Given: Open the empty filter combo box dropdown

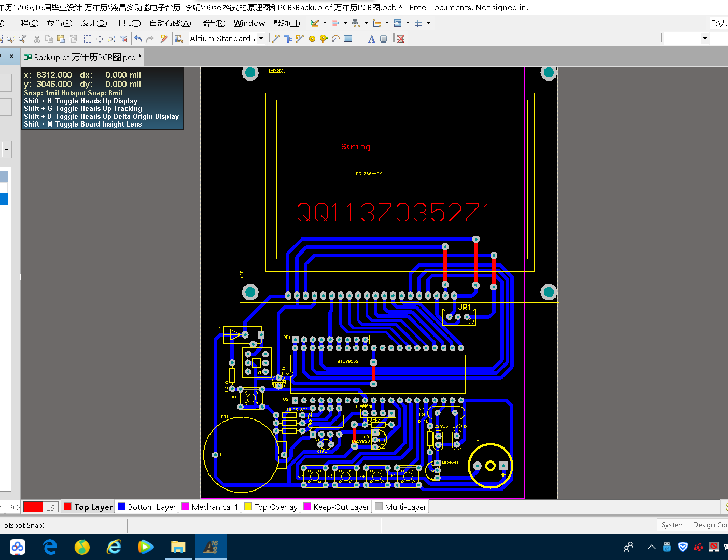Looking at the screenshot, I should (705, 38).
